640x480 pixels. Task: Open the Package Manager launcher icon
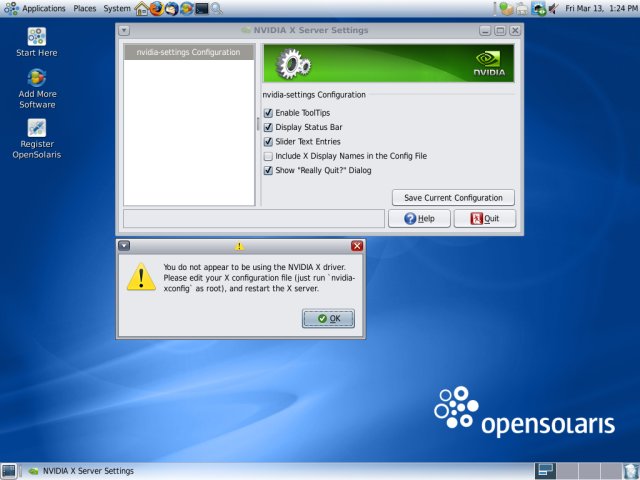(x=187, y=8)
